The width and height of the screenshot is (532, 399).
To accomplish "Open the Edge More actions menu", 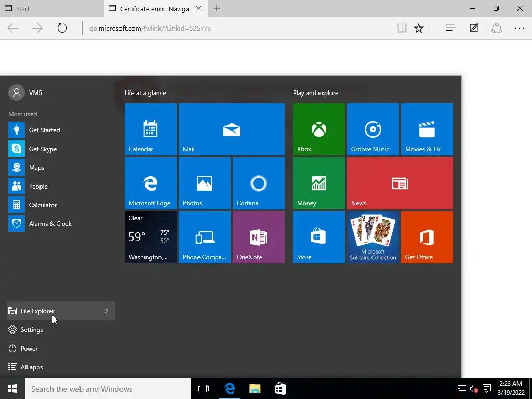I will pyautogui.click(x=520, y=28).
